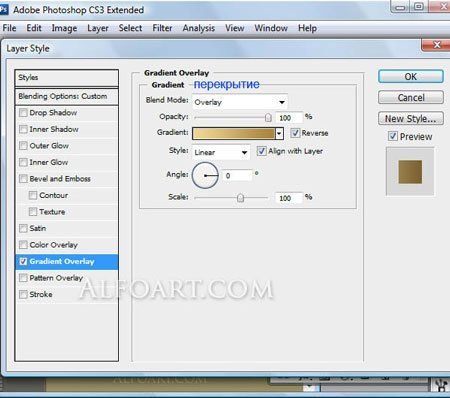Select the Satin row label
This screenshot has width=450, height=398.
[38, 228]
